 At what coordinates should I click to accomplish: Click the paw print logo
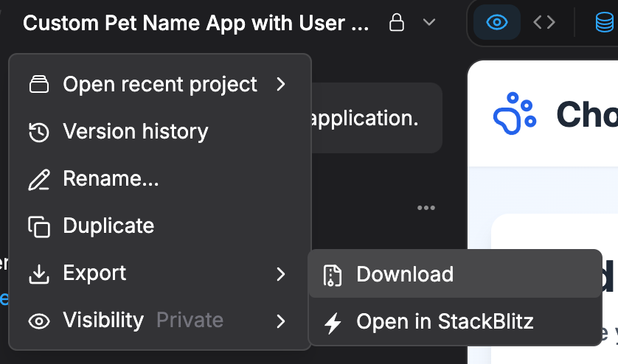(515, 114)
